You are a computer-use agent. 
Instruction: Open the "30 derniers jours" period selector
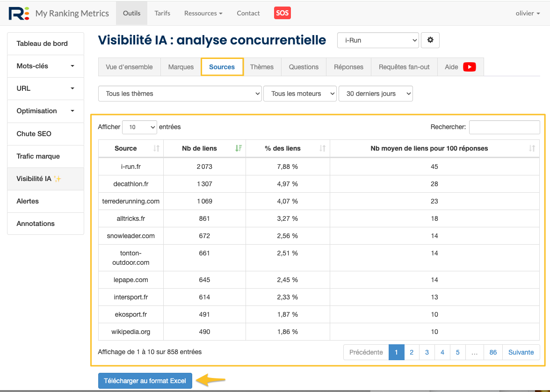376,93
